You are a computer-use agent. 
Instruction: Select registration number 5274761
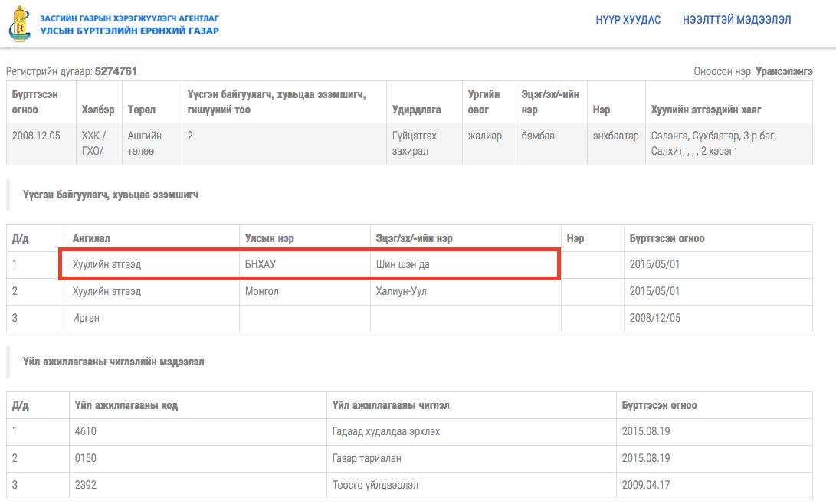pos(116,71)
